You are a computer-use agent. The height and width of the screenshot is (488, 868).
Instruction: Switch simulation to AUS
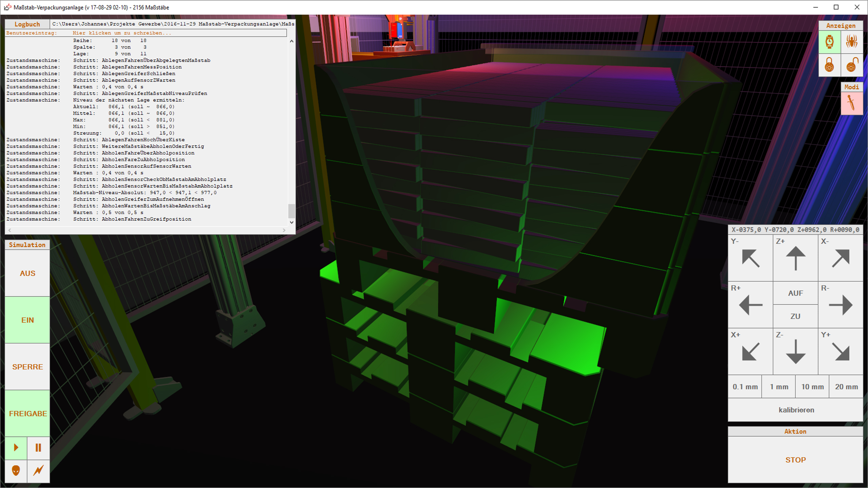pyautogui.click(x=27, y=273)
